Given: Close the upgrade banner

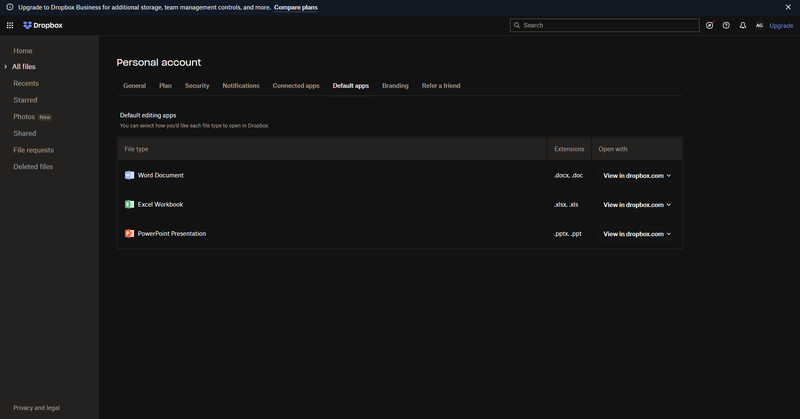Looking at the screenshot, I should (x=788, y=7).
